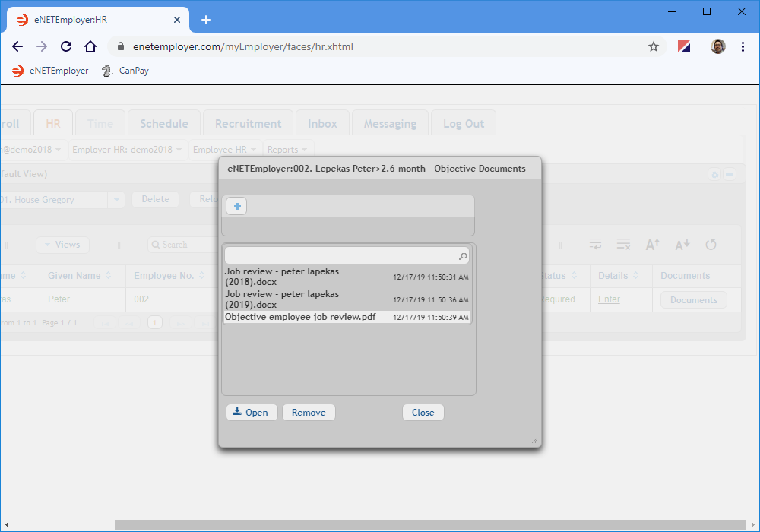760x532 pixels.
Task: Expand the Views dropdown
Action: click(62, 245)
